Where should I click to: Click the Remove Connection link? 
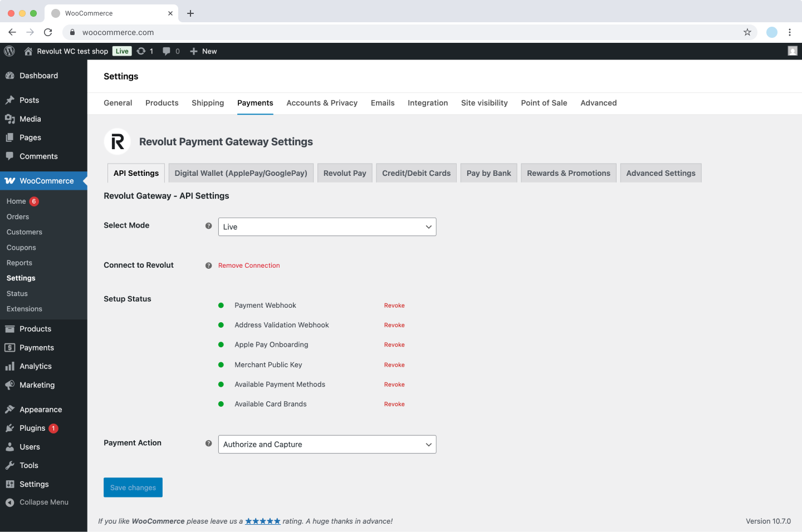point(249,265)
